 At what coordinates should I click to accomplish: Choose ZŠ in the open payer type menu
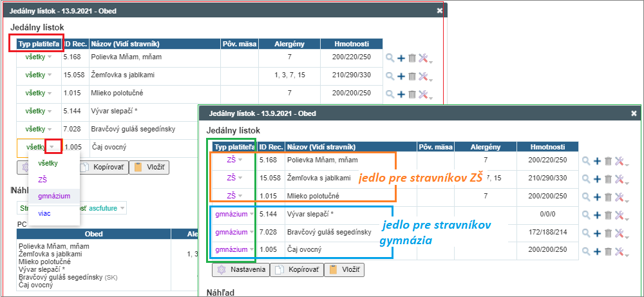coord(44,179)
